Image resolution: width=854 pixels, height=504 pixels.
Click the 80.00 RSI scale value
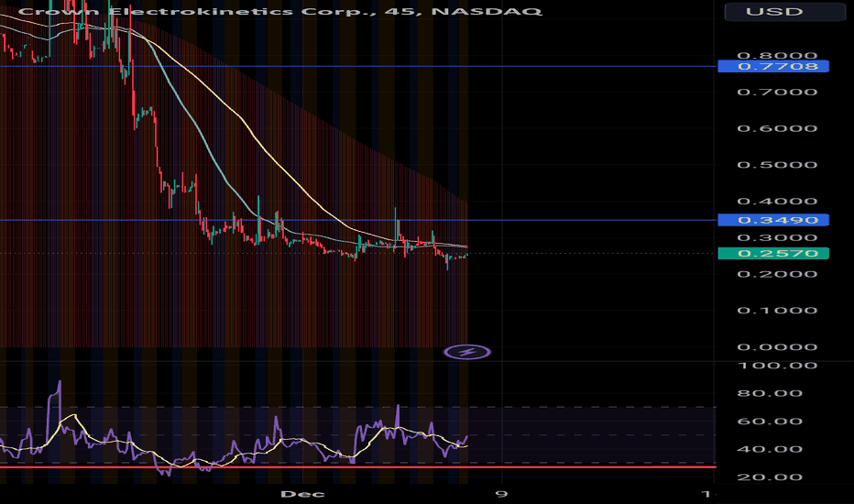[x=770, y=393]
